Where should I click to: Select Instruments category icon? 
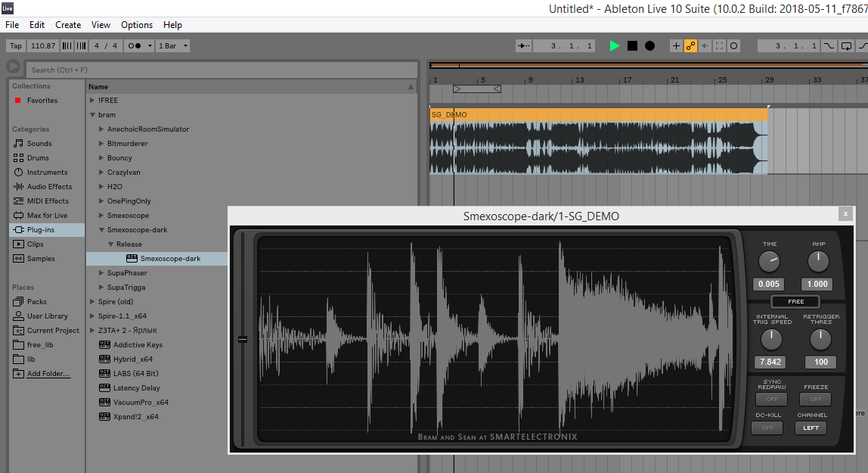point(18,173)
